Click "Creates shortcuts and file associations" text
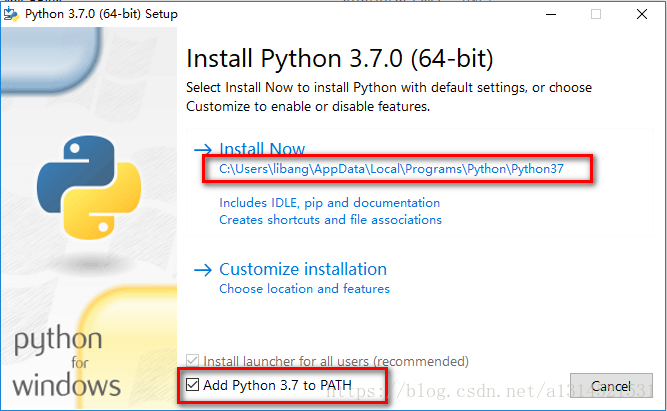Image resolution: width=667 pixels, height=411 pixels. pos(330,220)
